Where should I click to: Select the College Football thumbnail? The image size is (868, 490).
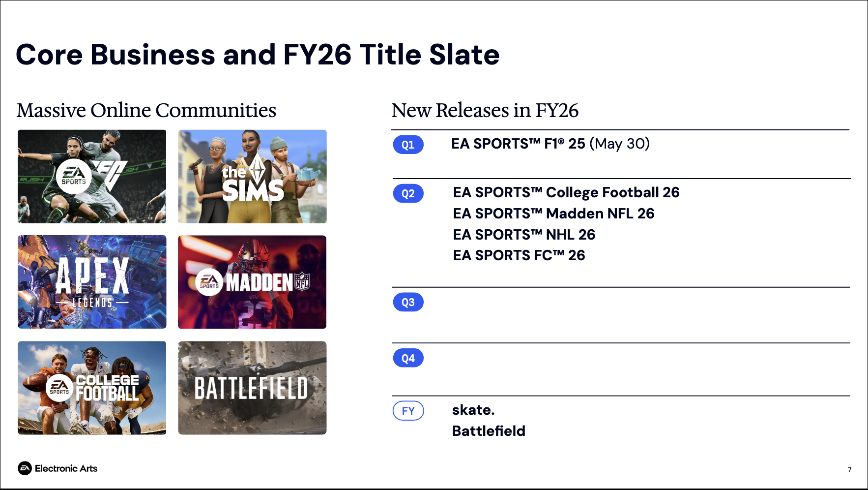(x=92, y=388)
